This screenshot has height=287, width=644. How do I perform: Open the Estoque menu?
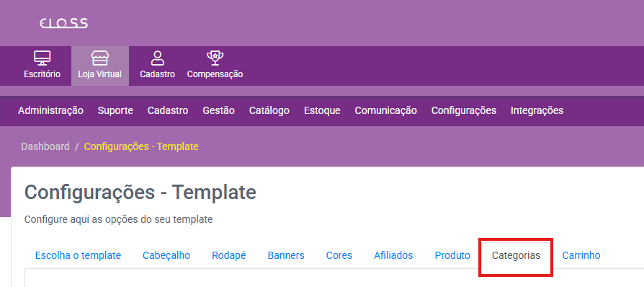[322, 110]
